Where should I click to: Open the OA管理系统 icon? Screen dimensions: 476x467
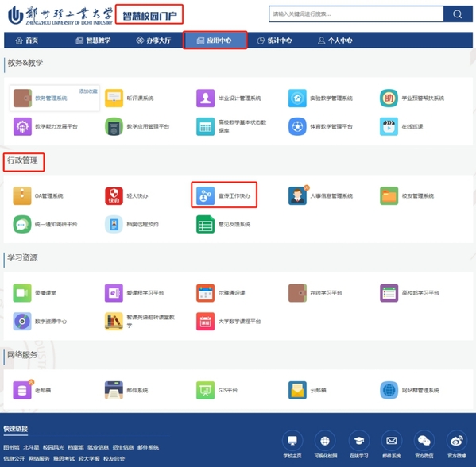tap(22, 195)
